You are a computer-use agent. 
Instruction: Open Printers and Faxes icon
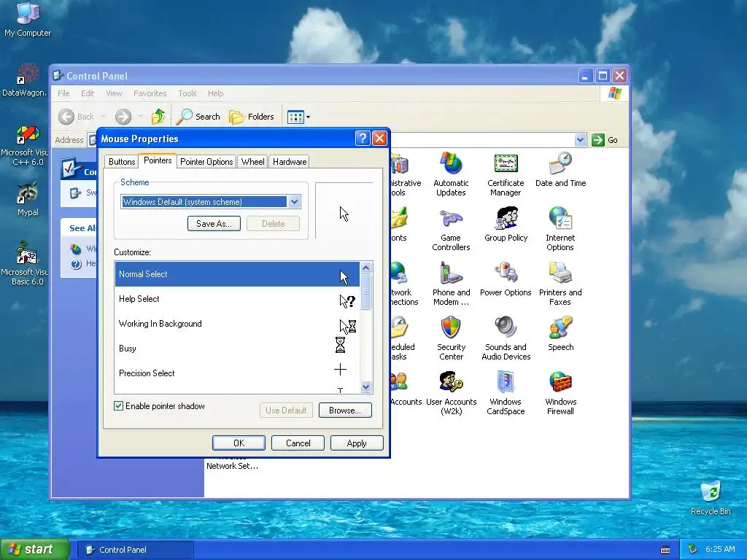click(x=560, y=284)
